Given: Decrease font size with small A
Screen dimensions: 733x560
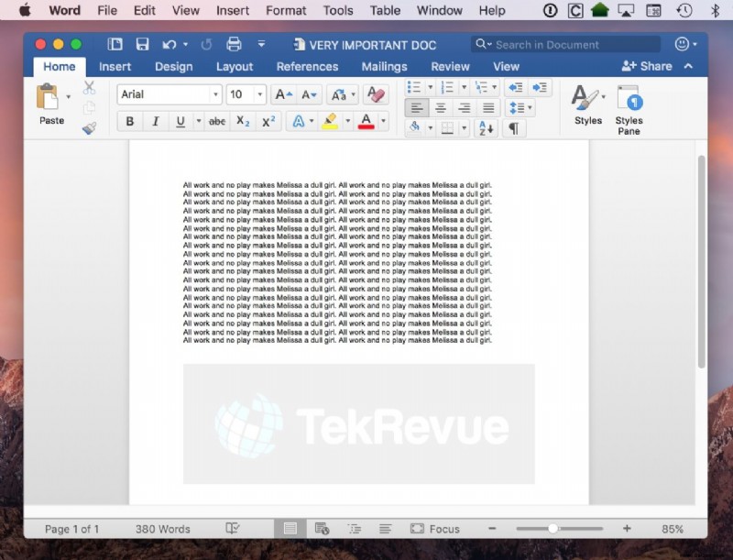Looking at the screenshot, I should point(309,95).
